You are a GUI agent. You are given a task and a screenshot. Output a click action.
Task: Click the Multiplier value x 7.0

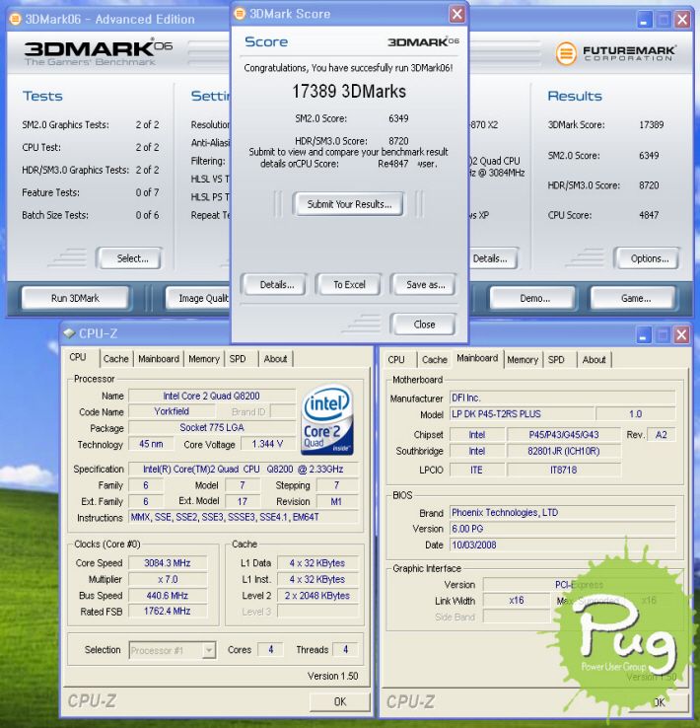168,579
